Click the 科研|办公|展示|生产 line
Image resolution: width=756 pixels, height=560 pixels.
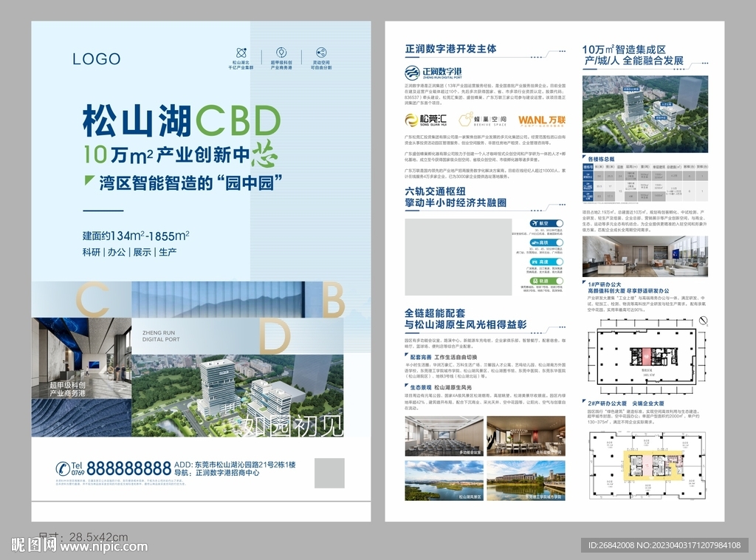click(129, 252)
